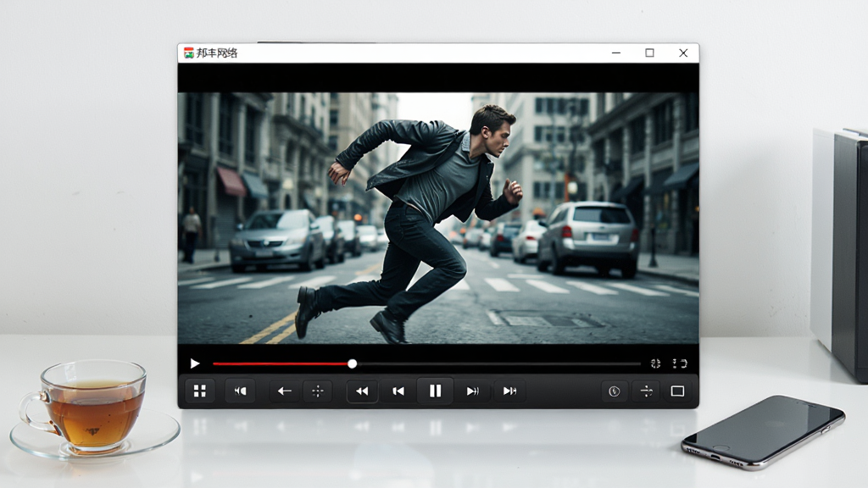Screen dimensions: 868x488
Task: Click the rectangle window-mode icon
Action: click(677, 391)
